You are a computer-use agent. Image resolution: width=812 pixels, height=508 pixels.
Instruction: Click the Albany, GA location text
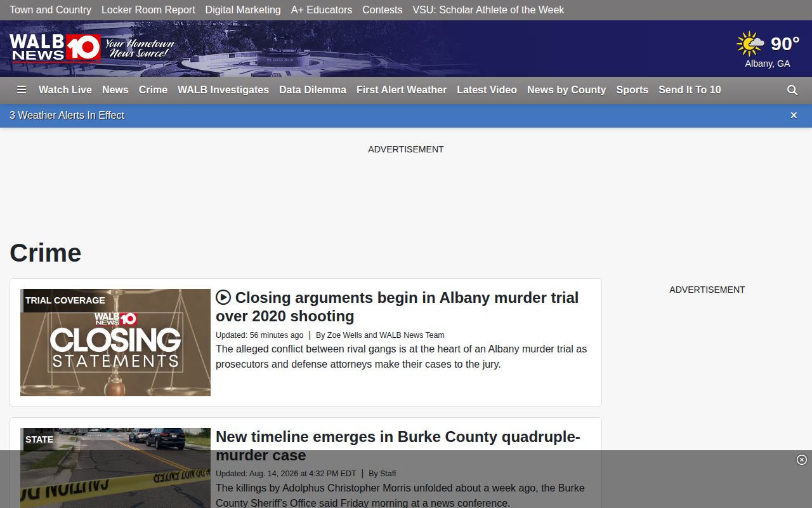(768, 63)
